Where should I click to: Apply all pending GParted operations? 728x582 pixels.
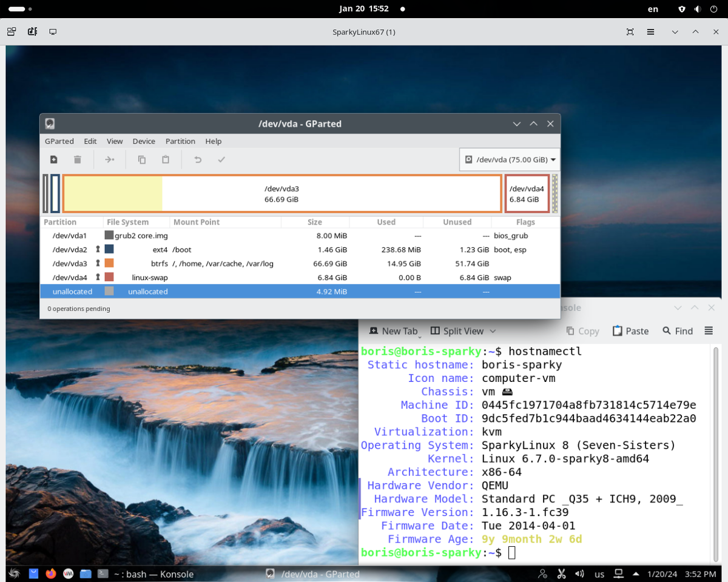(221, 159)
